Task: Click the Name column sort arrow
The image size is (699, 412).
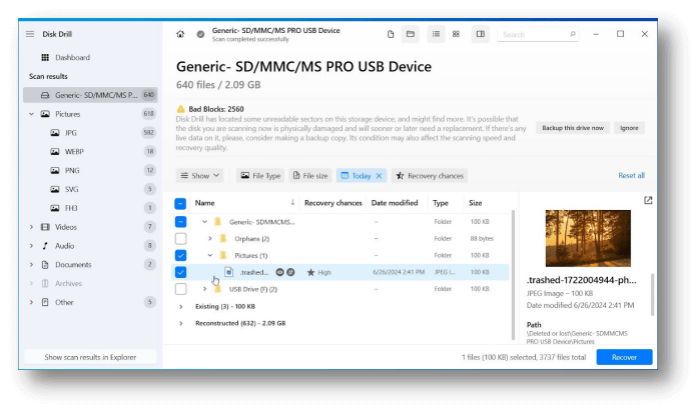Action: click(292, 202)
